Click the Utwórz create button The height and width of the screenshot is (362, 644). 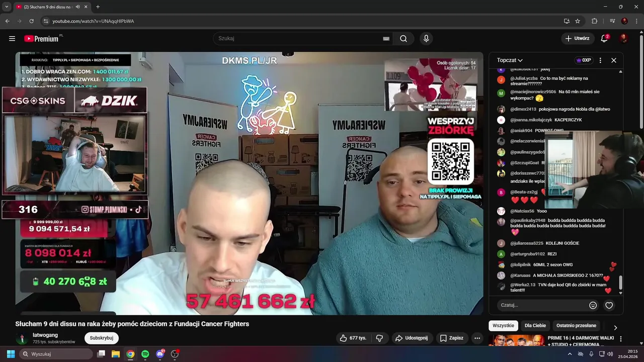pos(577,38)
